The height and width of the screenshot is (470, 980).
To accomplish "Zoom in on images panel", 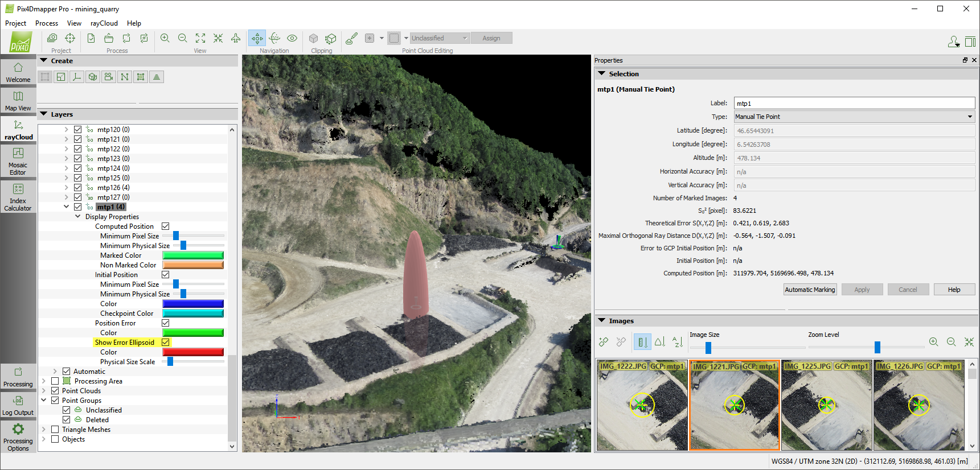I will [x=933, y=342].
